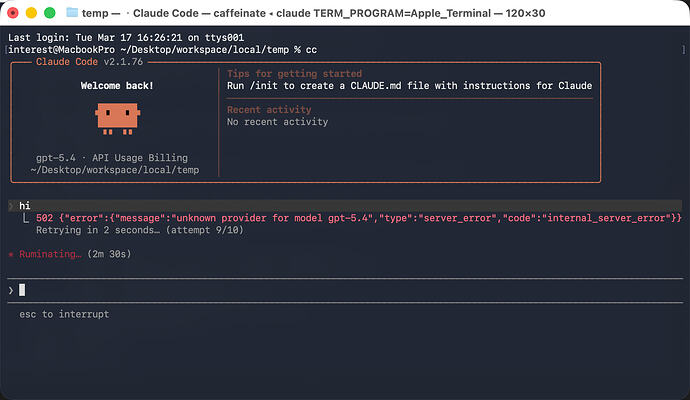Click the 'hi' user message line

[345, 206]
